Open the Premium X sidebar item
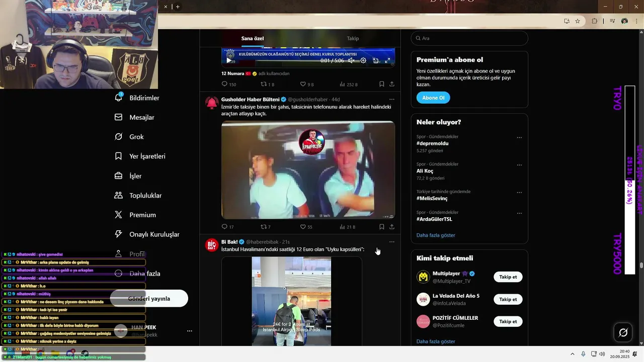The height and width of the screenshot is (362, 644). tap(135, 215)
